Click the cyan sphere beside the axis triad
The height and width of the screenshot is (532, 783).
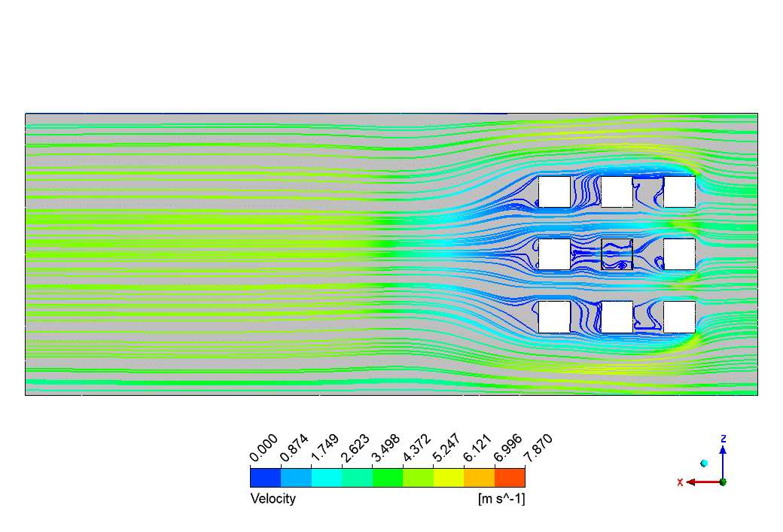[x=704, y=463]
